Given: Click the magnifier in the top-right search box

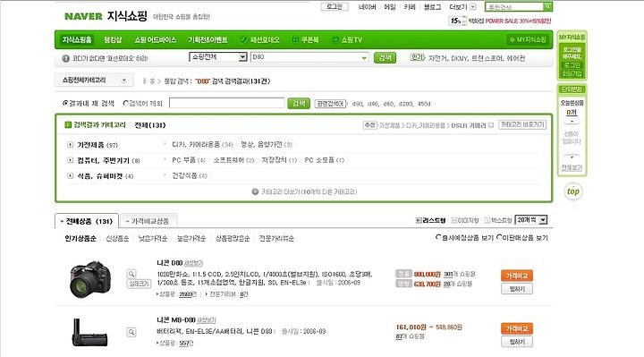Looking at the screenshot, I should pyautogui.click(x=547, y=6).
